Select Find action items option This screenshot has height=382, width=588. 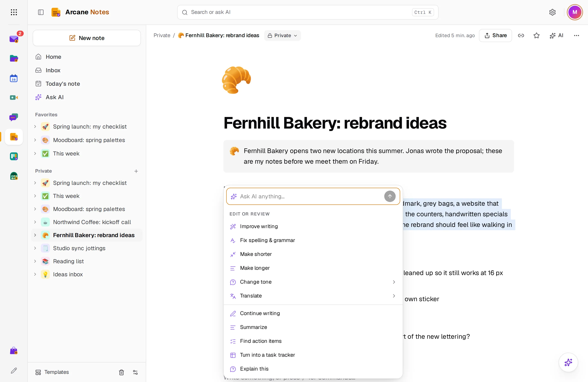tap(313, 341)
